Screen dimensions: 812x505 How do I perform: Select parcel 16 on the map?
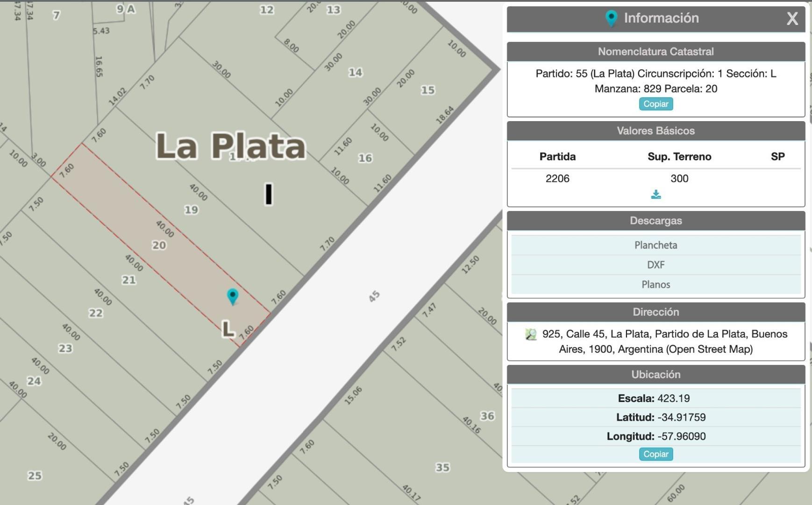(x=365, y=158)
